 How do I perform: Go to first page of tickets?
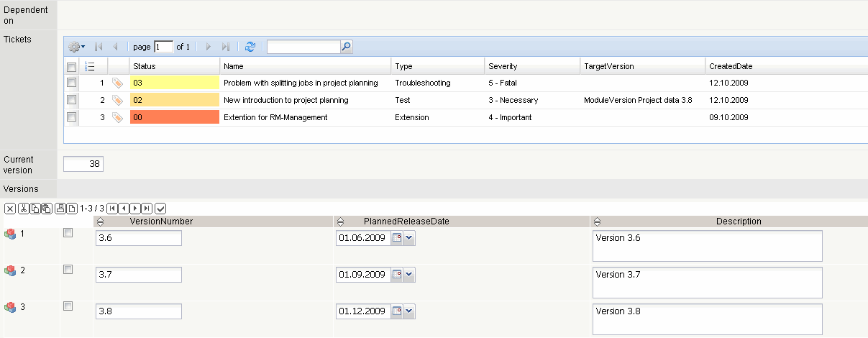click(99, 47)
